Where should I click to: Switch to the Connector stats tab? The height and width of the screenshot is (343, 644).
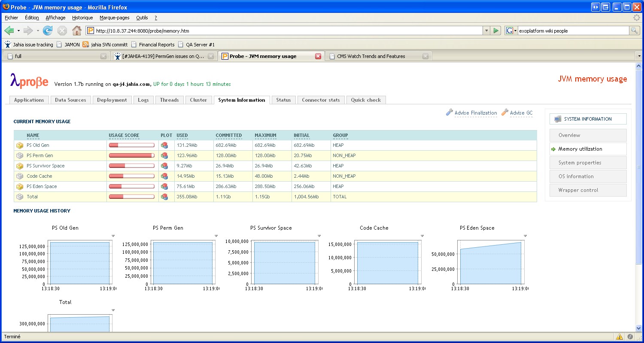pyautogui.click(x=321, y=100)
